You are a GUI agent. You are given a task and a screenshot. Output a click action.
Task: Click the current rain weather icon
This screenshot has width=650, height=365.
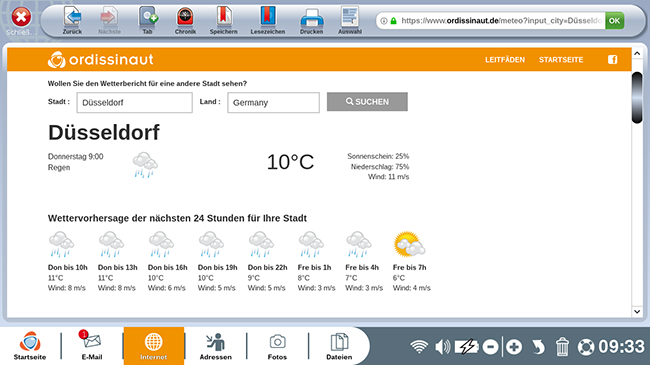pos(145,165)
